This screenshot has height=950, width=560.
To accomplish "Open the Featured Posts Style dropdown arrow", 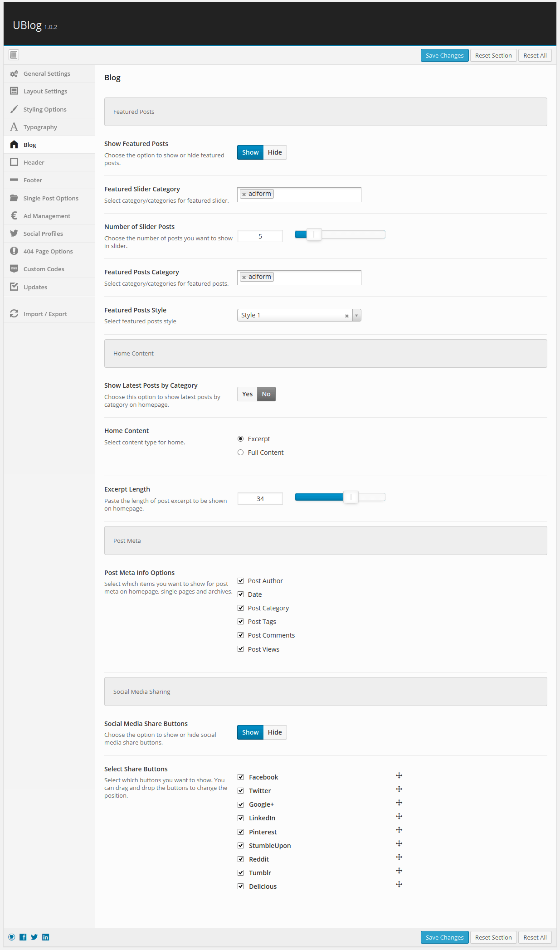I will 357,315.
